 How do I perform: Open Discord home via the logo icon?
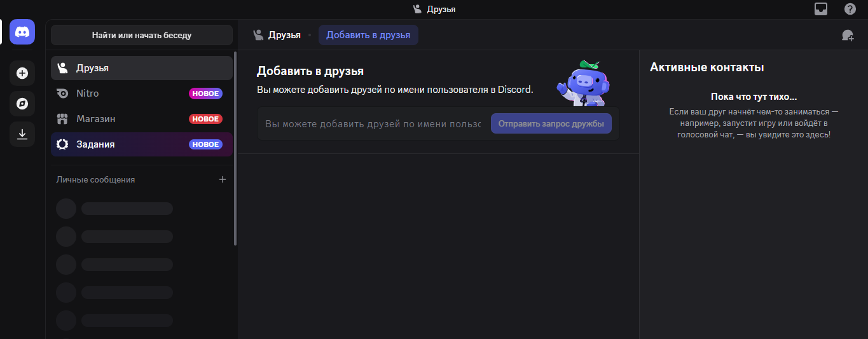tap(22, 32)
